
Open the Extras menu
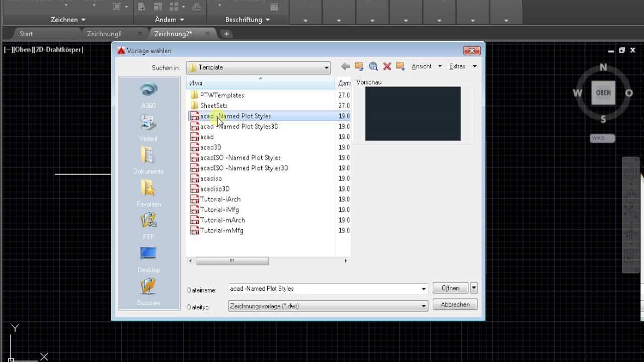pyautogui.click(x=462, y=66)
